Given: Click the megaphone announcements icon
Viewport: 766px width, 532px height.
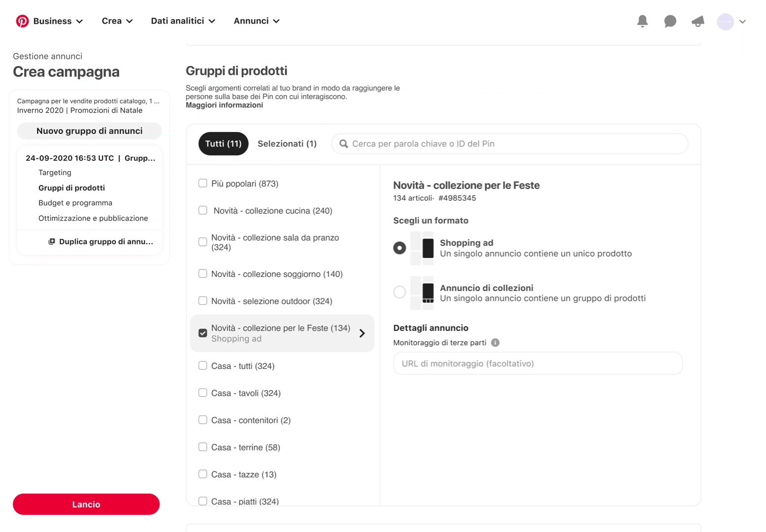Looking at the screenshot, I should [698, 21].
